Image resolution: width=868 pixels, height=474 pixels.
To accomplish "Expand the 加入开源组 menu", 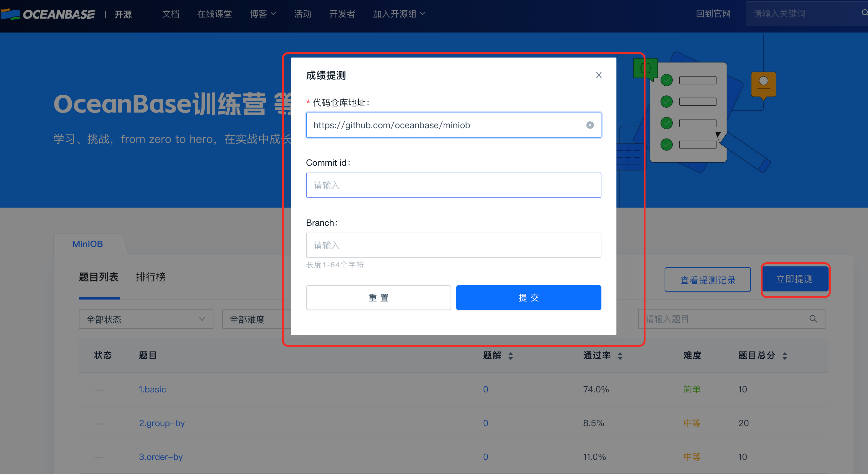I will pyautogui.click(x=399, y=14).
